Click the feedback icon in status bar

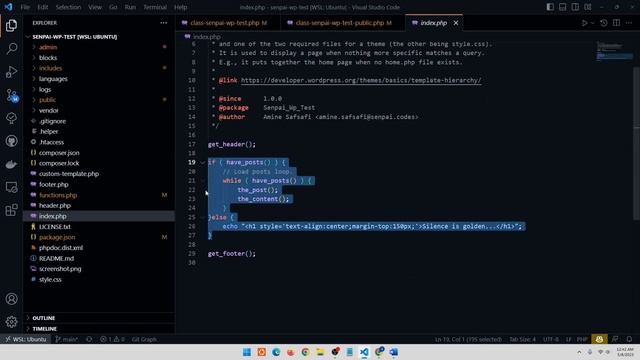point(615,339)
